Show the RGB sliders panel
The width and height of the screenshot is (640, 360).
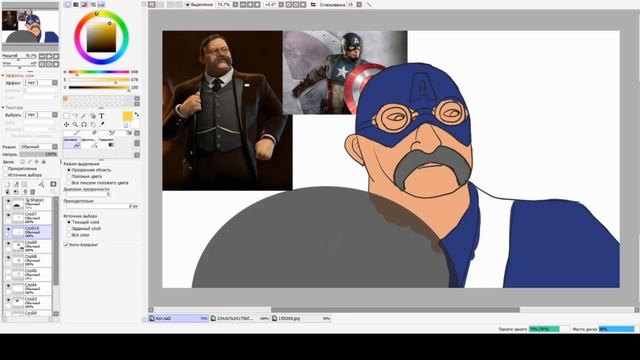click(x=76, y=4)
